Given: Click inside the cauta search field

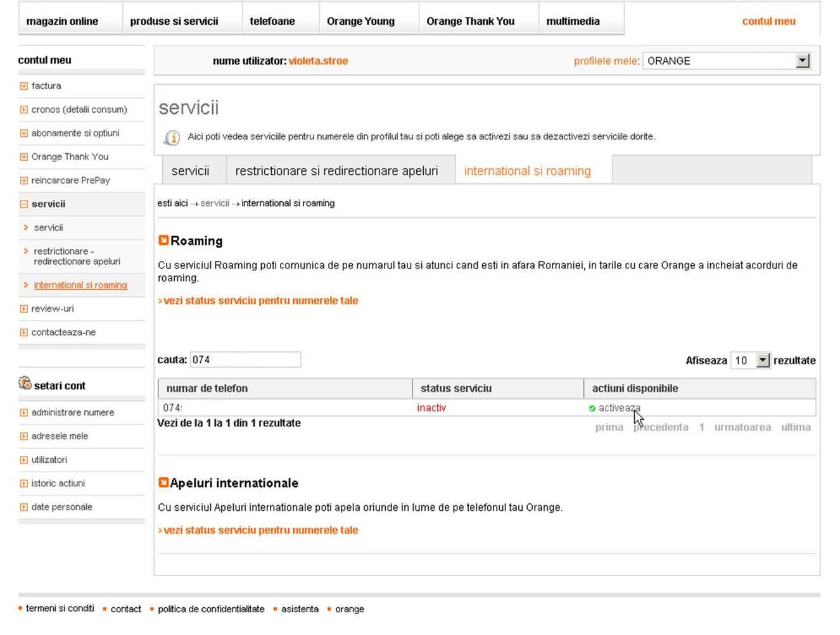Looking at the screenshot, I should (246, 359).
